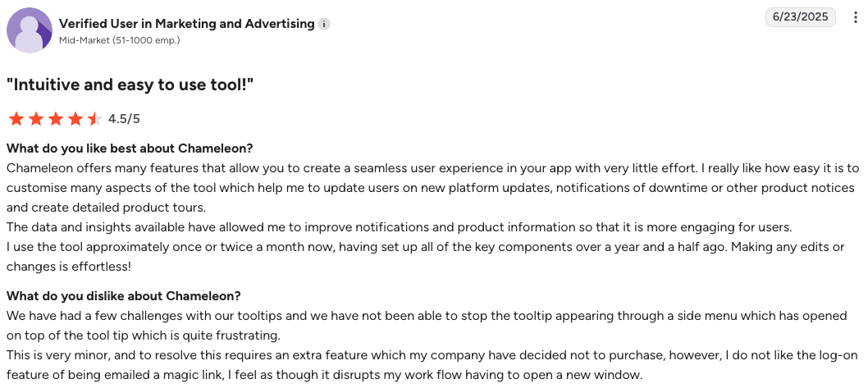Screen dimensions: 868x388
Task: Click the third red rating star
Action: (x=56, y=119)
